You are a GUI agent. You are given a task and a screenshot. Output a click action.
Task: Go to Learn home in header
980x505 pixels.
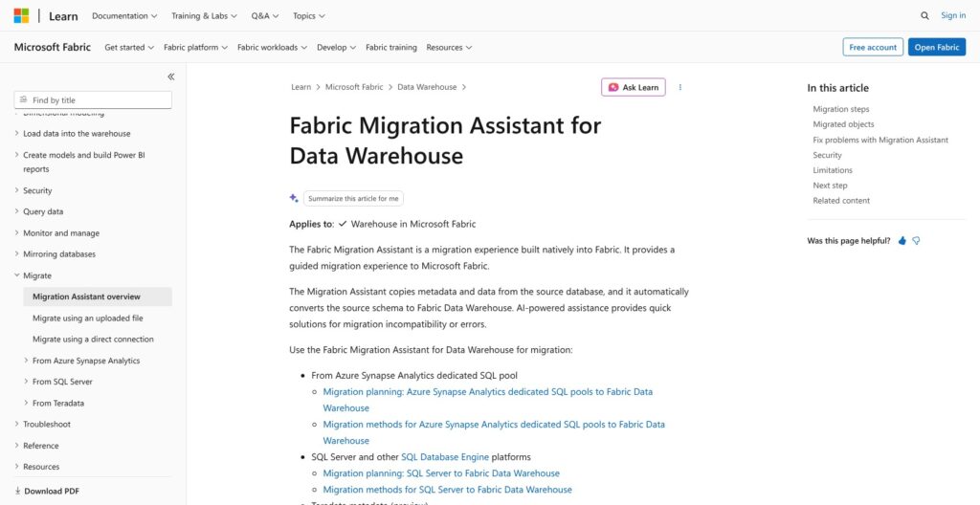point(63,16)
